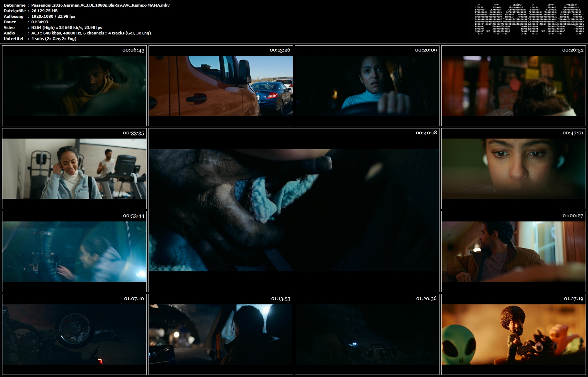Click the Auflösung label

click(14, 16)
